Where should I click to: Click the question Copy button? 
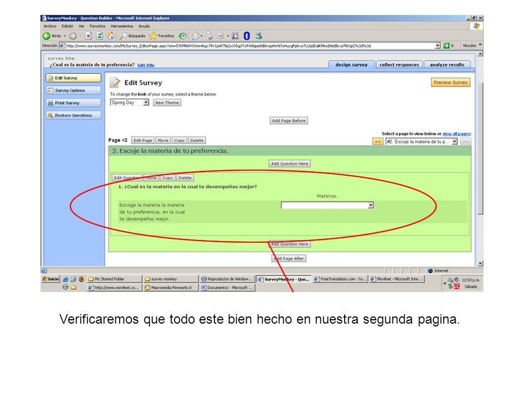point(167,178)
